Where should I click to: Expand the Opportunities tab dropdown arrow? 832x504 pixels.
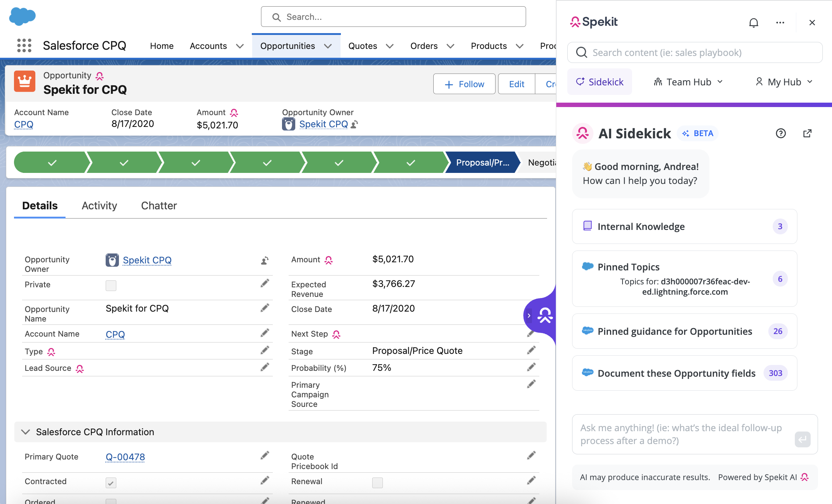(328, 46)
